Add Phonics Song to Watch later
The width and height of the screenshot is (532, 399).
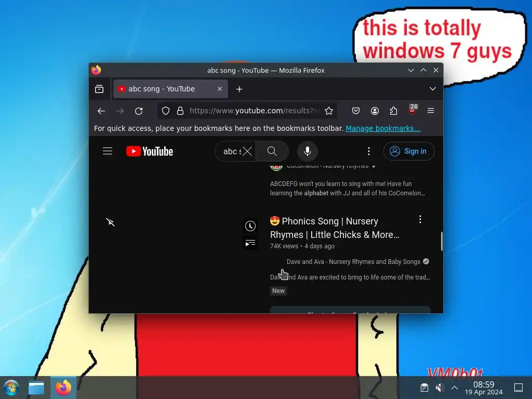coord(250,226)
